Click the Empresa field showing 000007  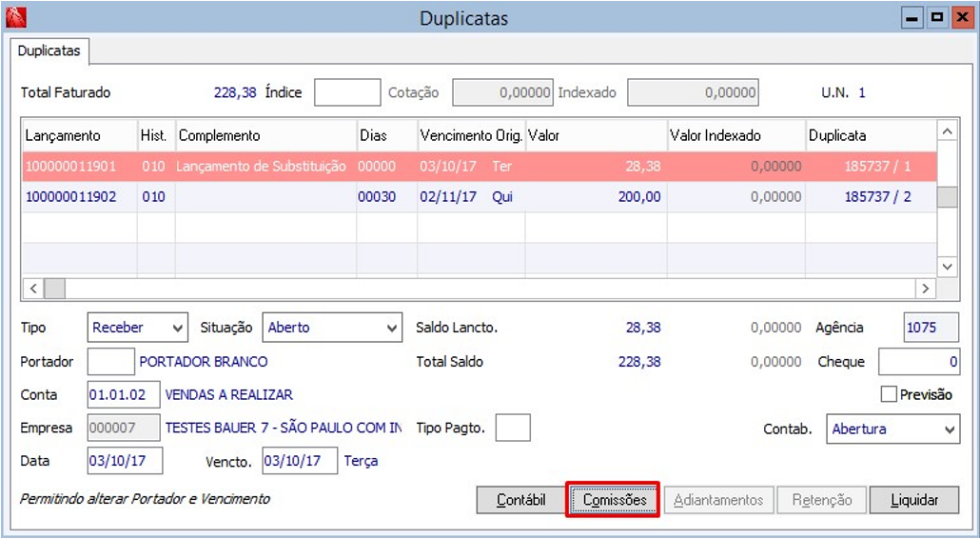tap(124, 428)
